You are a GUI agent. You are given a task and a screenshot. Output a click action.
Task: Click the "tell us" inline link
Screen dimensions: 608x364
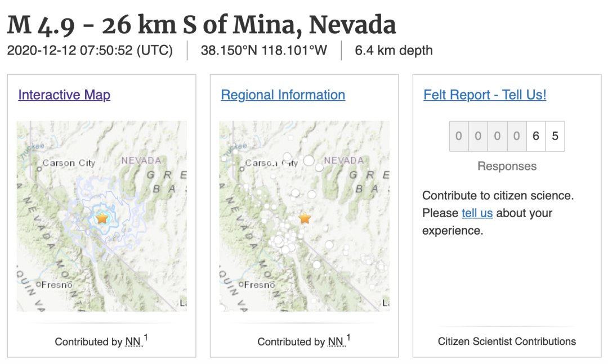[x=477, y=213]
